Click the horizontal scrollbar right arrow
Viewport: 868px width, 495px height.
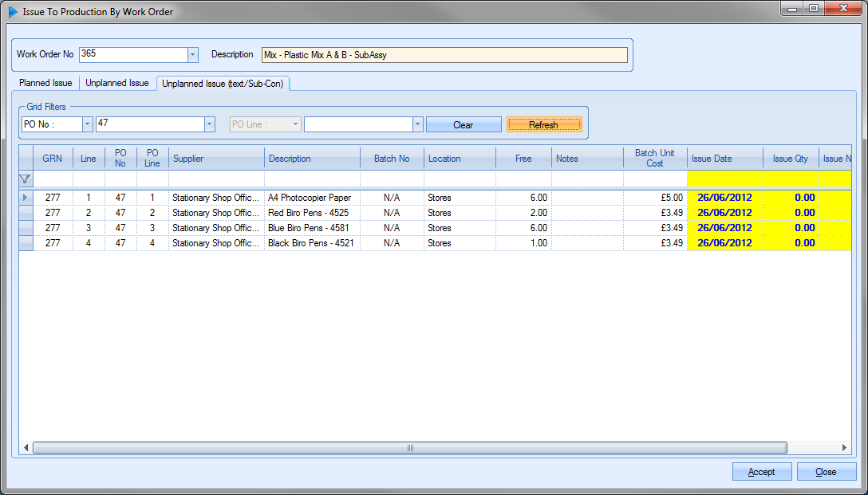(x=845, y=448)
